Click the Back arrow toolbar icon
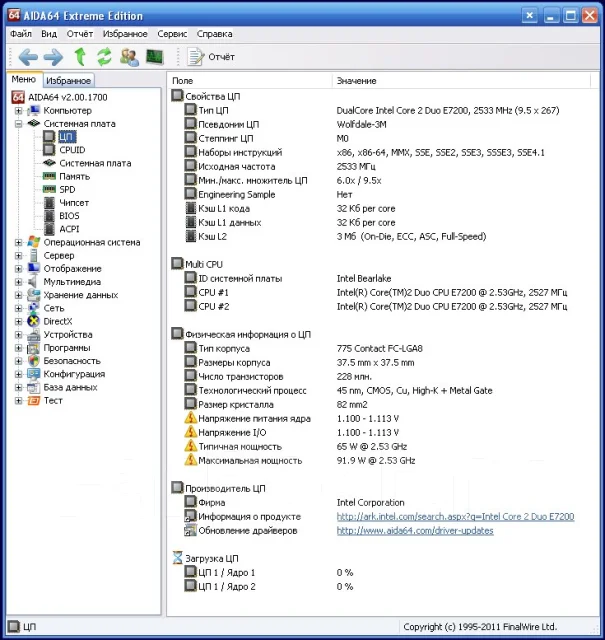This screenshot has height=640, width=605. [28, 57]
